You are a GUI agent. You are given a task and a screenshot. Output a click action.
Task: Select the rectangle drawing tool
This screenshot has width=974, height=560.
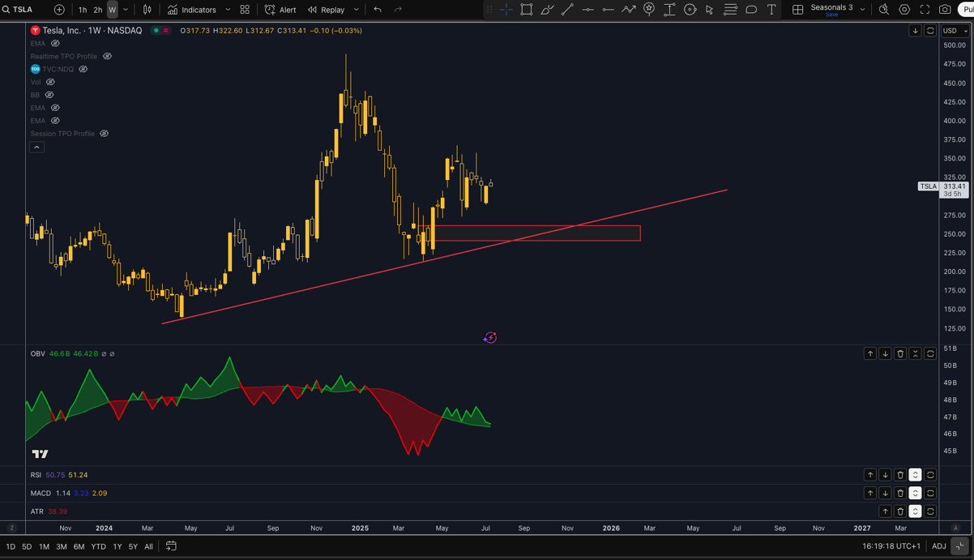[527, 10]
